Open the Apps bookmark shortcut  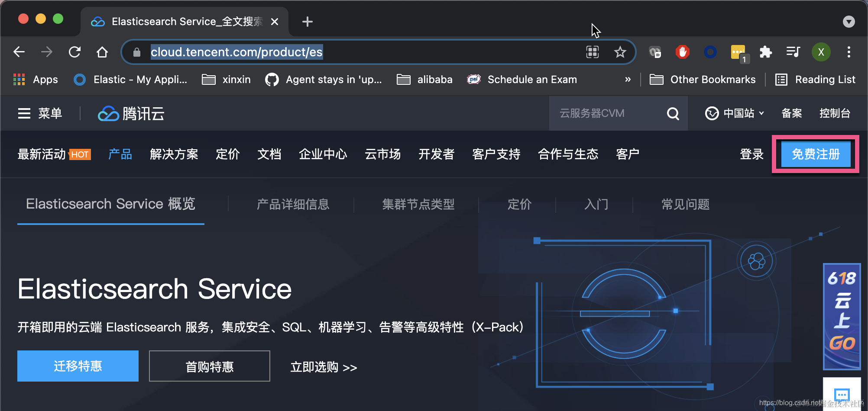pos(36,80)
